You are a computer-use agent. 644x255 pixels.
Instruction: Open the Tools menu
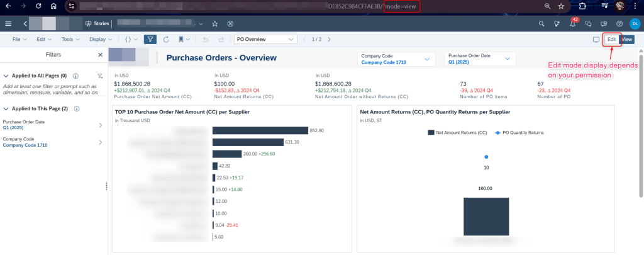pos(69,39)
